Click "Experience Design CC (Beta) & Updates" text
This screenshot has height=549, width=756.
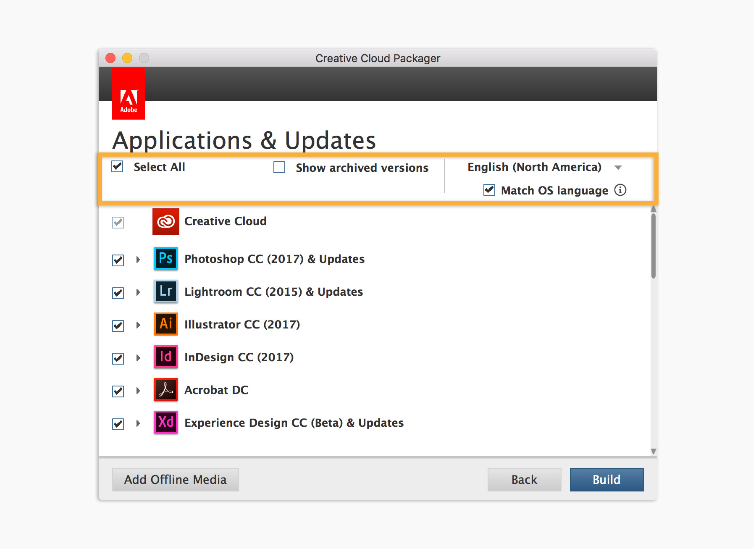click(x=294, y=423)
